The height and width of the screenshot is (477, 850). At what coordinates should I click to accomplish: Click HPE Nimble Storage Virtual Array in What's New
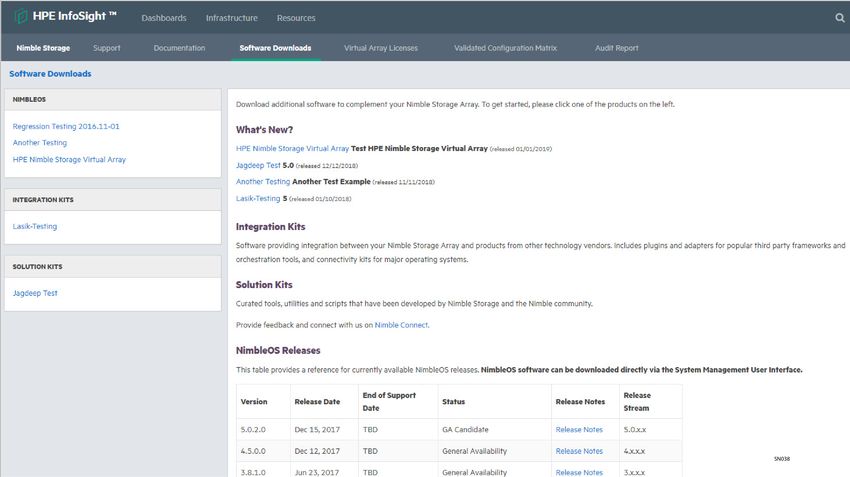tap(292, 149)
